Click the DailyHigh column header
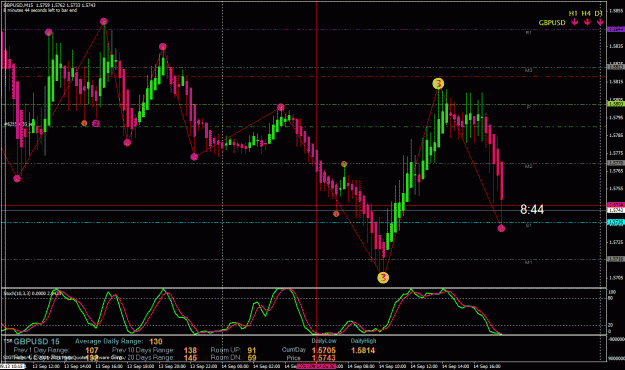Image resolution: width=625 pixels, height=370 pixels. pos(363,340)
